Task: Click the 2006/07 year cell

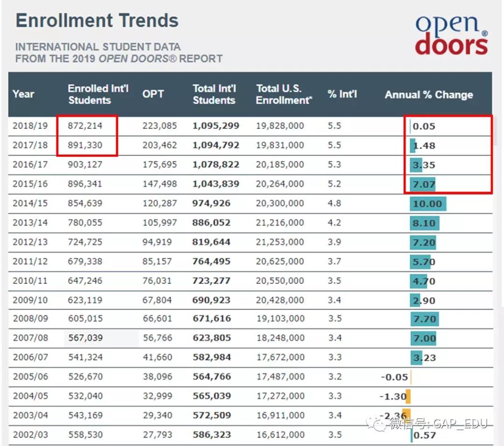Action: [x=30, y=357]
